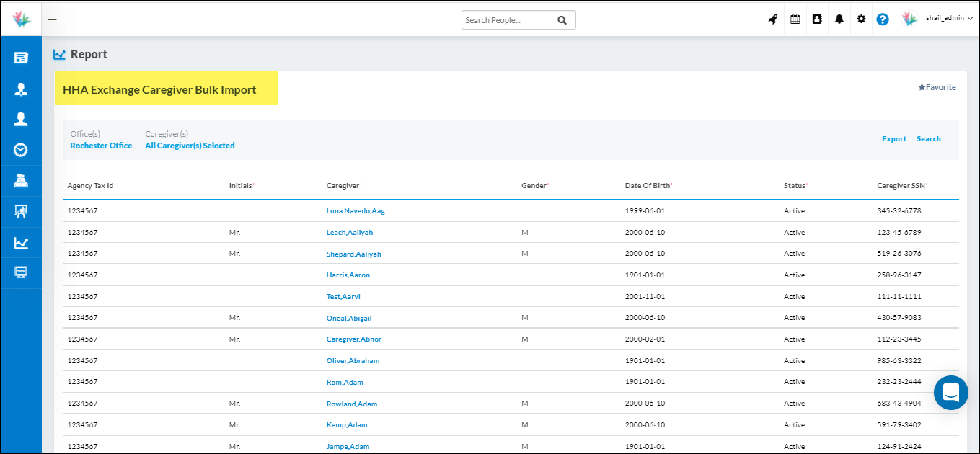Sort by the Date Of Birth column header
980x454 pixels.
[x=648, y=186]
